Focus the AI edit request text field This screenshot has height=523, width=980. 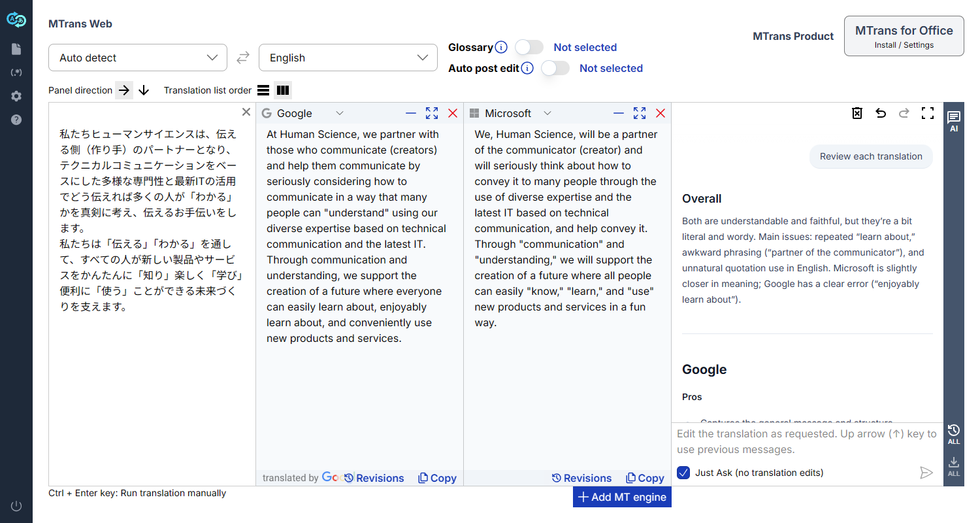click(x=807, y=441)
